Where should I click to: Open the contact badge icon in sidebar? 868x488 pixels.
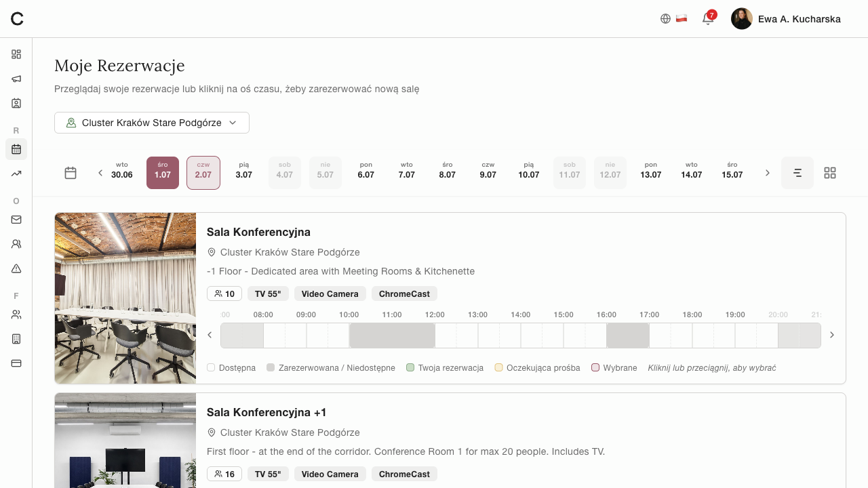(16, 103)
